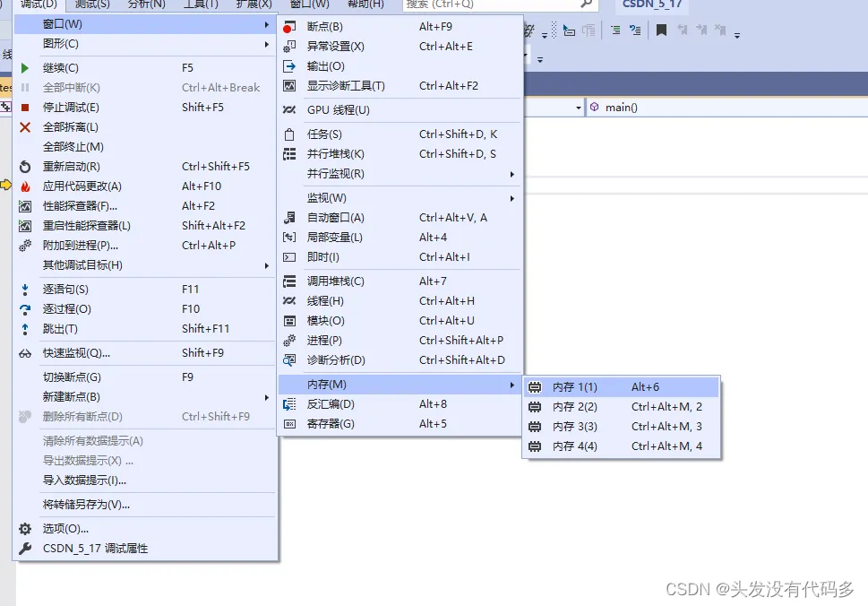Viewport: 868px width, 606px height.
Task: Choose 进程(P) menu entry
Action: 400,341
